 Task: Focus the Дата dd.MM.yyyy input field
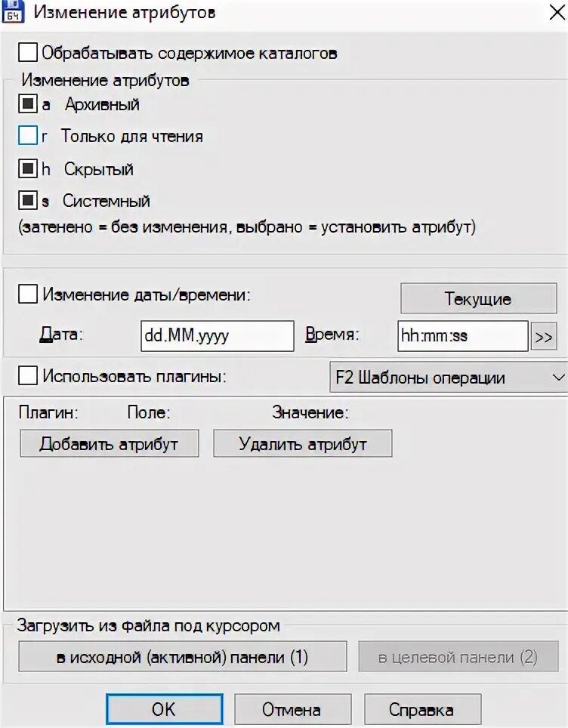pyautogui.click(x=218, y=335)
